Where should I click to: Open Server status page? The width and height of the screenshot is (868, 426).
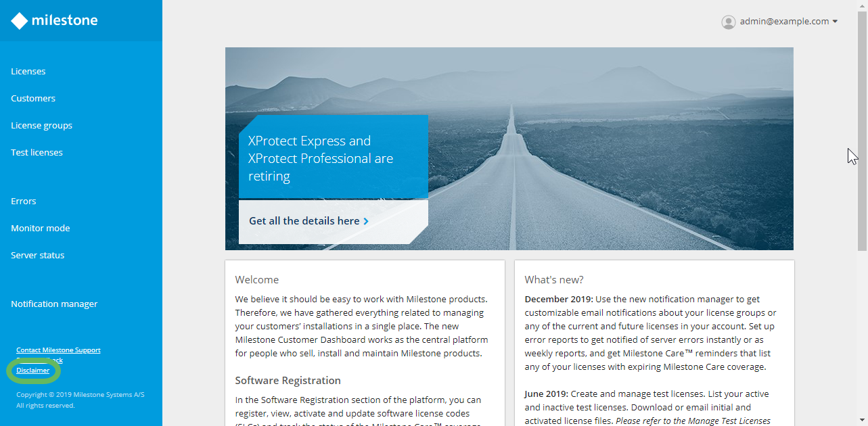point(38,256)
